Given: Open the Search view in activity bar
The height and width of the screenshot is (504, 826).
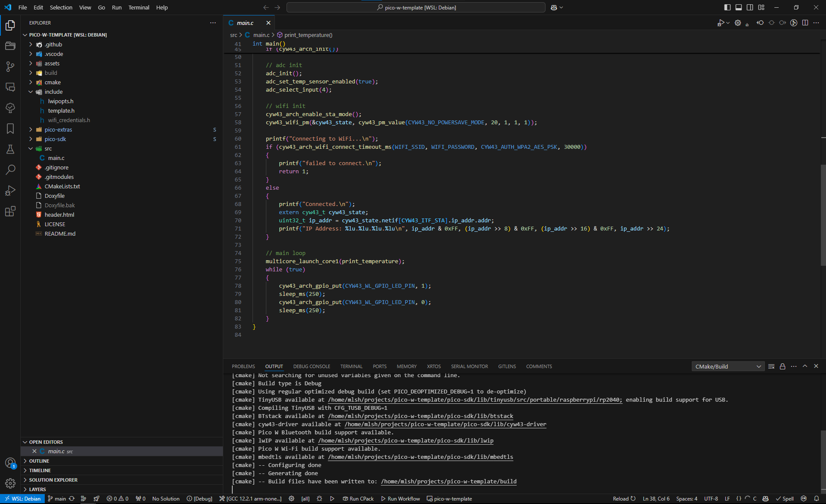Looking at the screenshot, I should click(x=10, y=170).
